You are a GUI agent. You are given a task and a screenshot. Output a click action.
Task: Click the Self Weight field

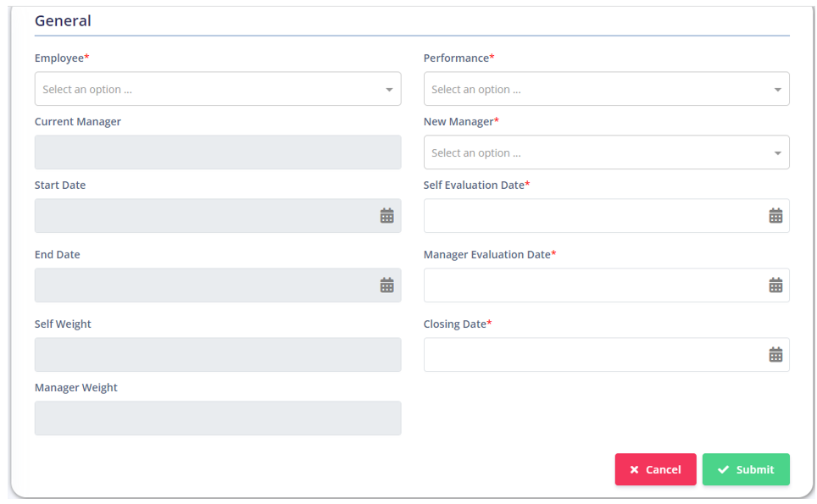click(x=218, y=355)
